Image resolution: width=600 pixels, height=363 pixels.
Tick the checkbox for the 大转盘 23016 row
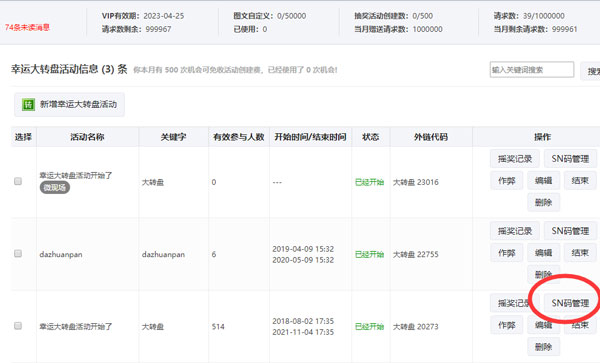click(18, 181)
